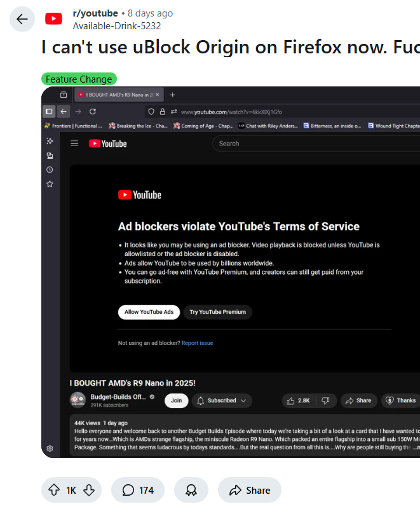Open the tracking protection shield icon
This screenshot has height=516, width=420.
(151, 112)
